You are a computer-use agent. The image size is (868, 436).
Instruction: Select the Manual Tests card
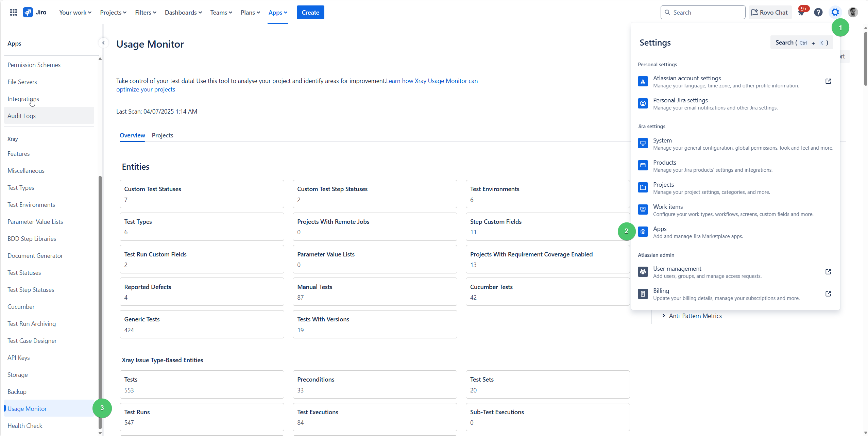pos(375,292)
